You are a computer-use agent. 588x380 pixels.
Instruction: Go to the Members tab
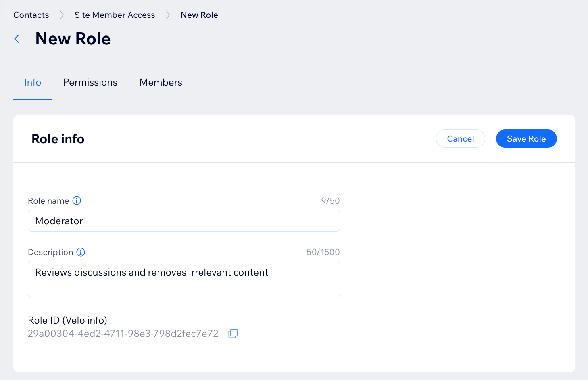pyautogui.click(x=161, y=82)
